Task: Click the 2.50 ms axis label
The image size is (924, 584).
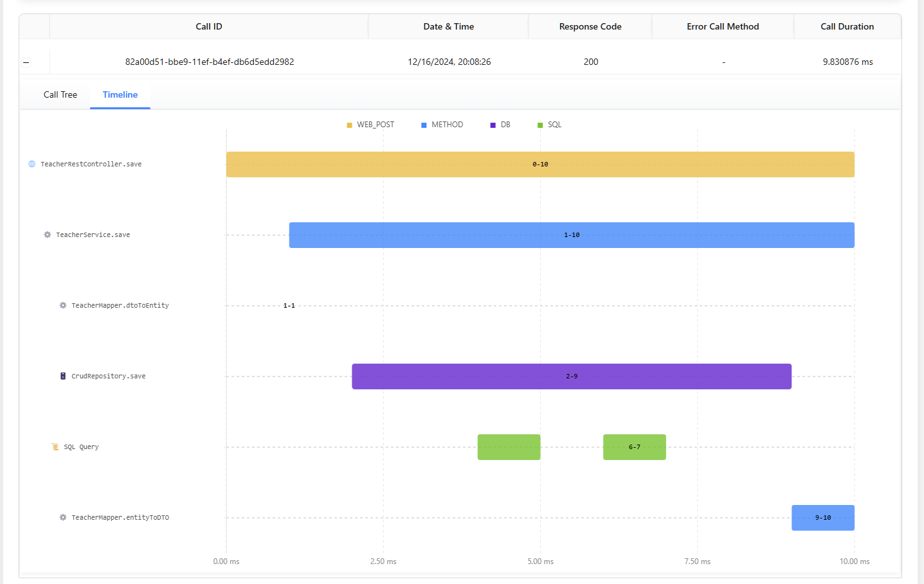Action: (383, 562)
